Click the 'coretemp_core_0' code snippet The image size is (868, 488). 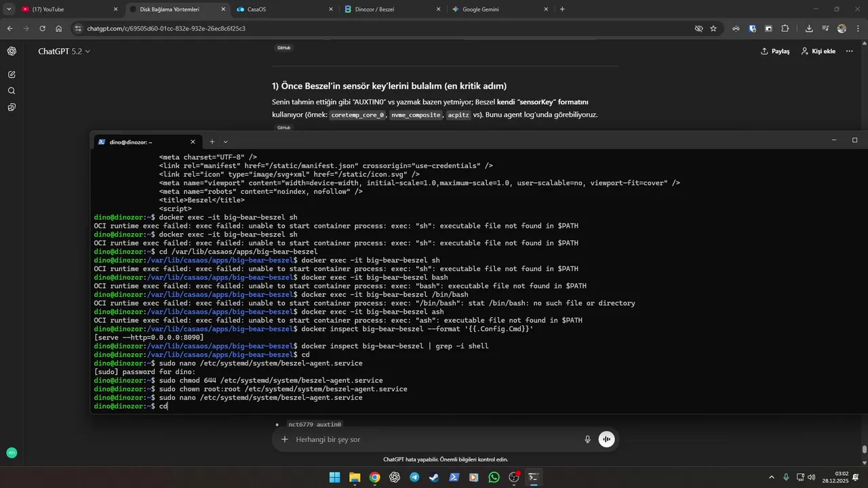click(x=358, y=115)
